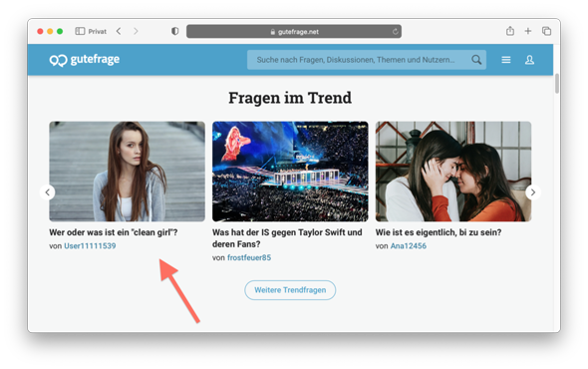Open the Safari sidebar panel icon

(x=80, y=31)
